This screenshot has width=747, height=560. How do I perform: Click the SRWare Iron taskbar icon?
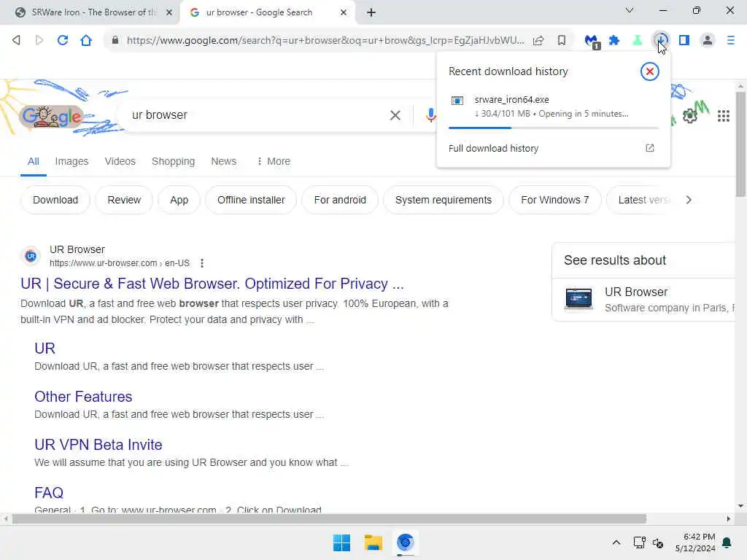point(406,542)
